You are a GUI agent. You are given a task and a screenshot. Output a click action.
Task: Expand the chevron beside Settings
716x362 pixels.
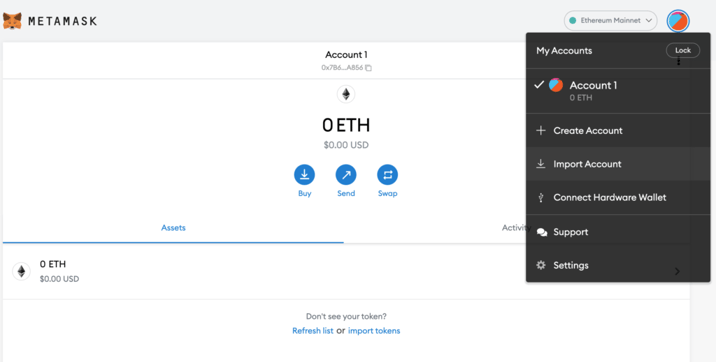coord(677,271)
